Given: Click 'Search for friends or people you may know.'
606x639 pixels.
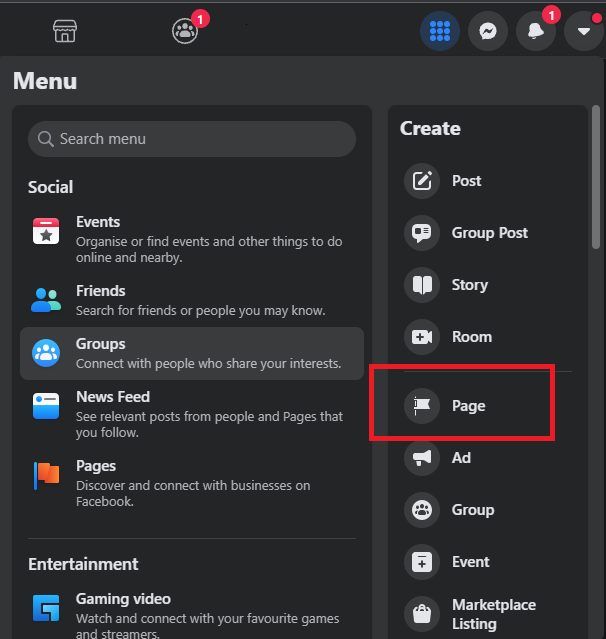Looking at the screenshot, I should coord(201,311).
